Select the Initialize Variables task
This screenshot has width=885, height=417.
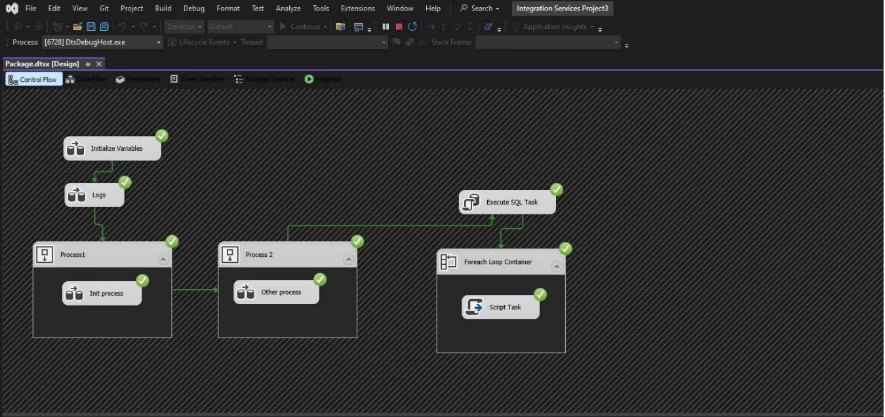click(112, 148)
